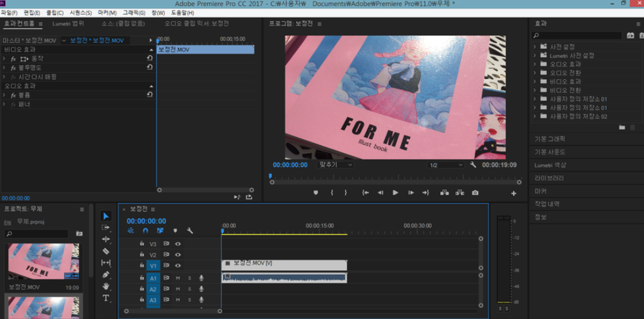Mark In point in program monitor
This screenshot has width=644, height=319.
tap(332, 192)
